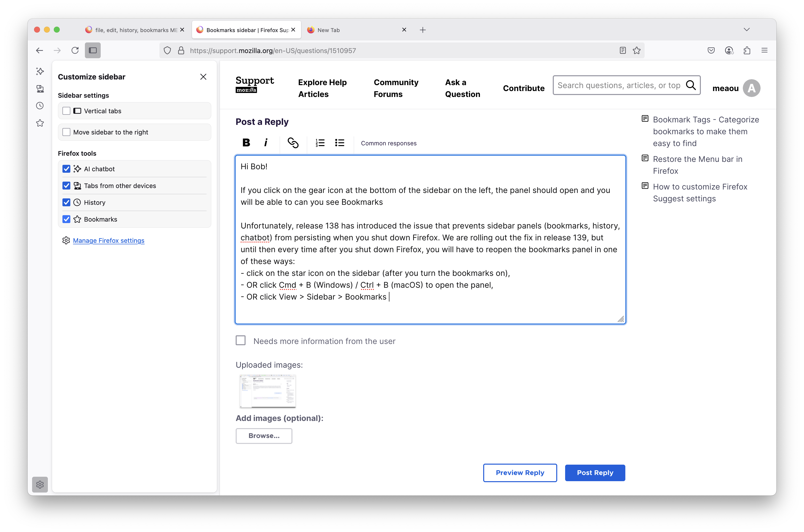Click Manage Firefox settings link

pos(109,241)
